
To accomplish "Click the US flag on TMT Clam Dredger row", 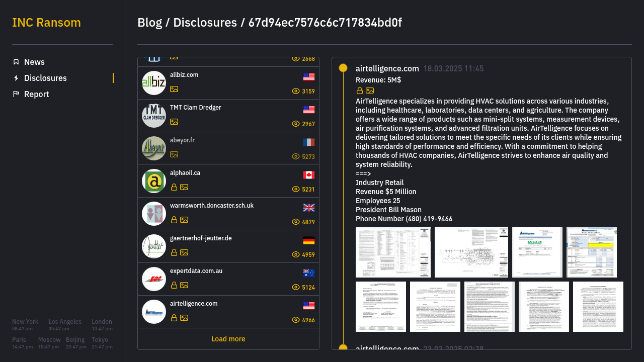I will [x=309, y=110].
